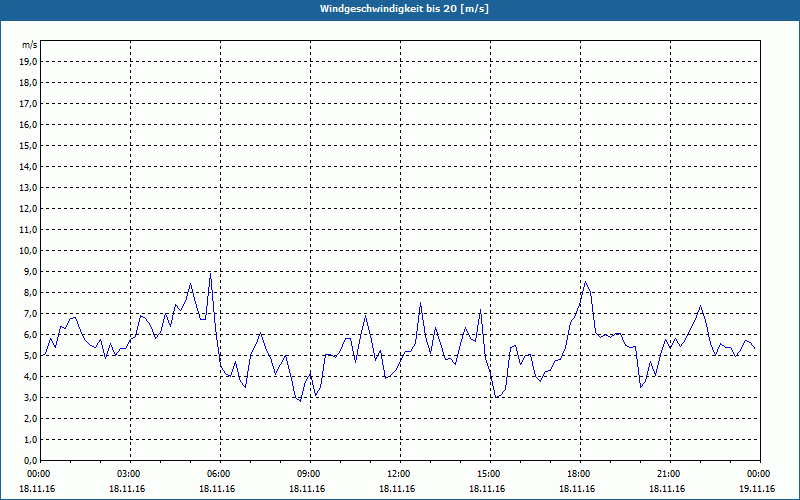800x500 pixels.
Task: Click the 3,0 y-axis label
Action: 30,397
